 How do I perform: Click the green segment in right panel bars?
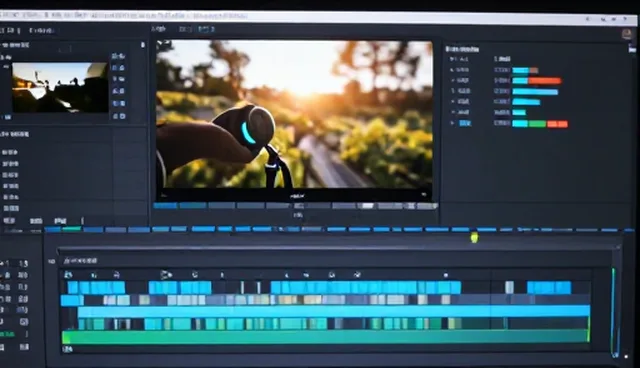(x=537, y=124)
